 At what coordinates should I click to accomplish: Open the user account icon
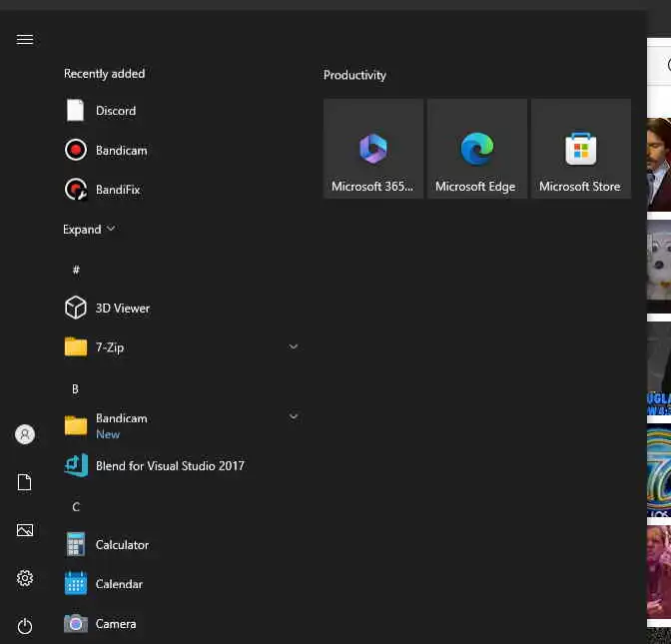(x=25, y=434)
